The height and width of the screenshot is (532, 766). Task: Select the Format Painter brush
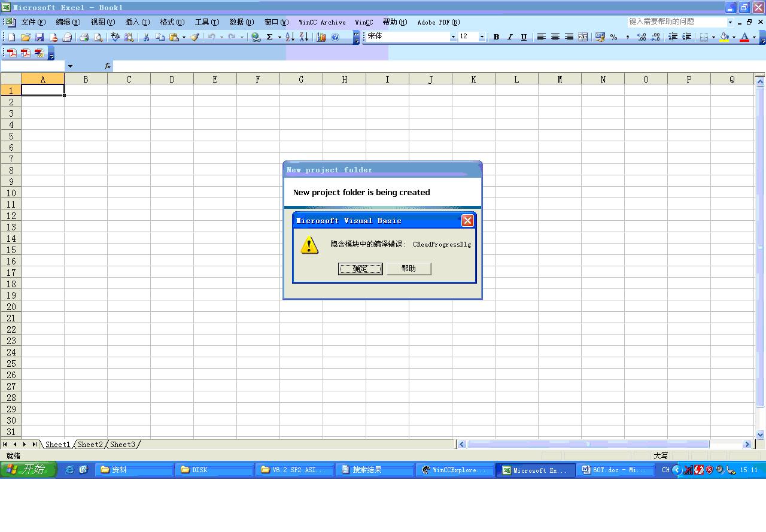(194, 37)
